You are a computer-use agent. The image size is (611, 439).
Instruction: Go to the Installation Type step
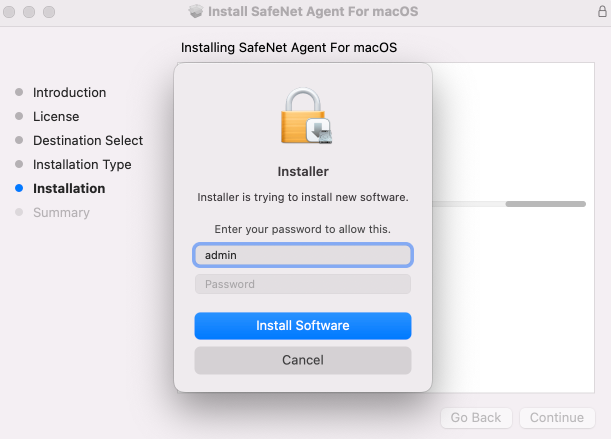click(82, 164)
